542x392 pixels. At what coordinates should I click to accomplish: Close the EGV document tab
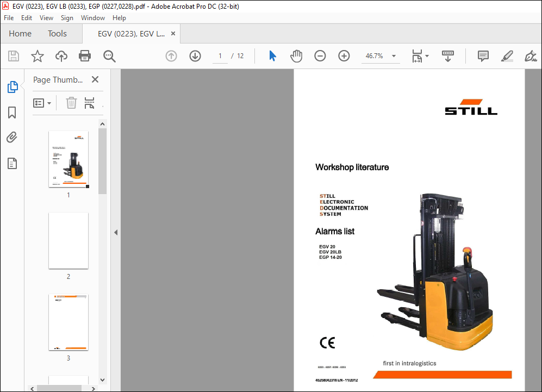(x=173, y=34)
